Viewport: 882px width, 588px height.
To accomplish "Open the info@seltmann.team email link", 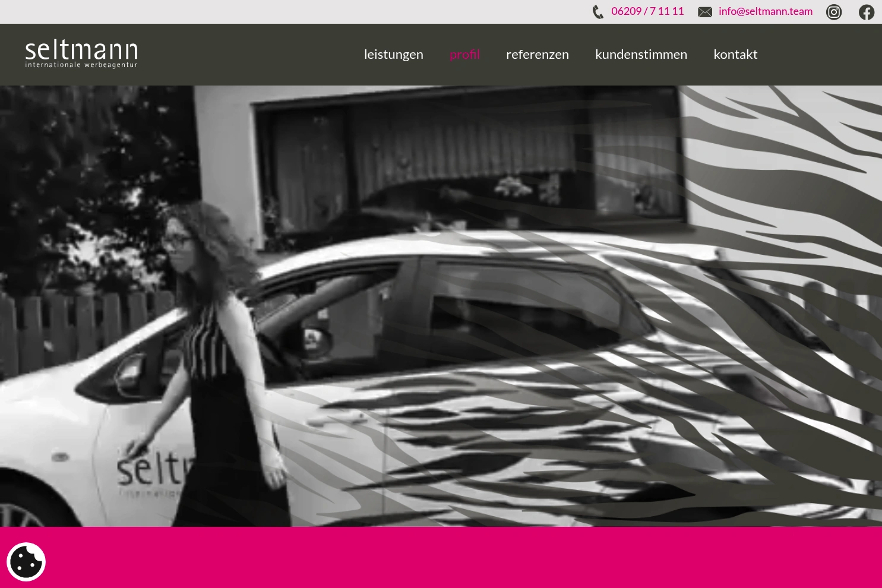I will point(765,11).
